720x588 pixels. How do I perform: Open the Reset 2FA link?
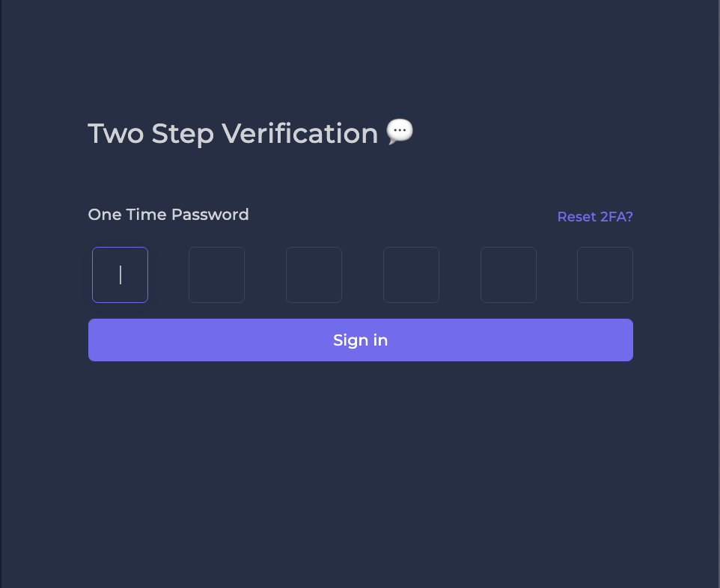(595, 217)
